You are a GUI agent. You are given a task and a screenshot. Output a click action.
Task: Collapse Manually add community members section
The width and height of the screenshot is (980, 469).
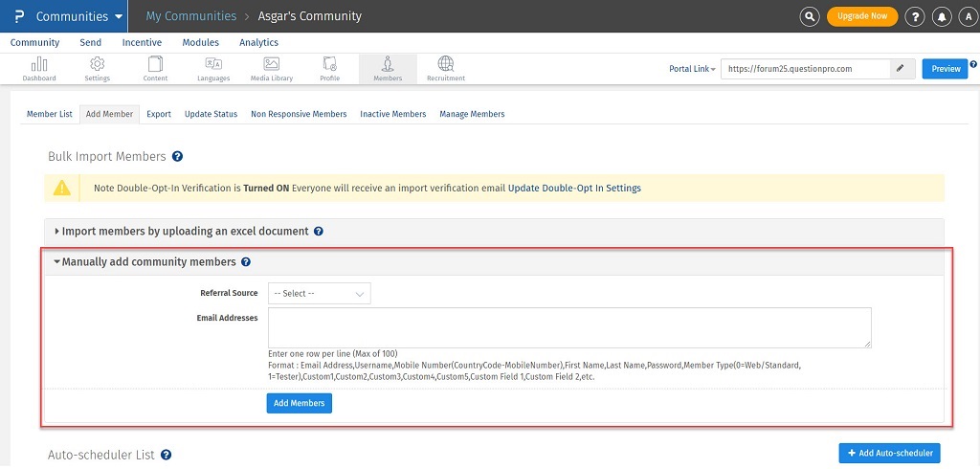pos(147,261)
